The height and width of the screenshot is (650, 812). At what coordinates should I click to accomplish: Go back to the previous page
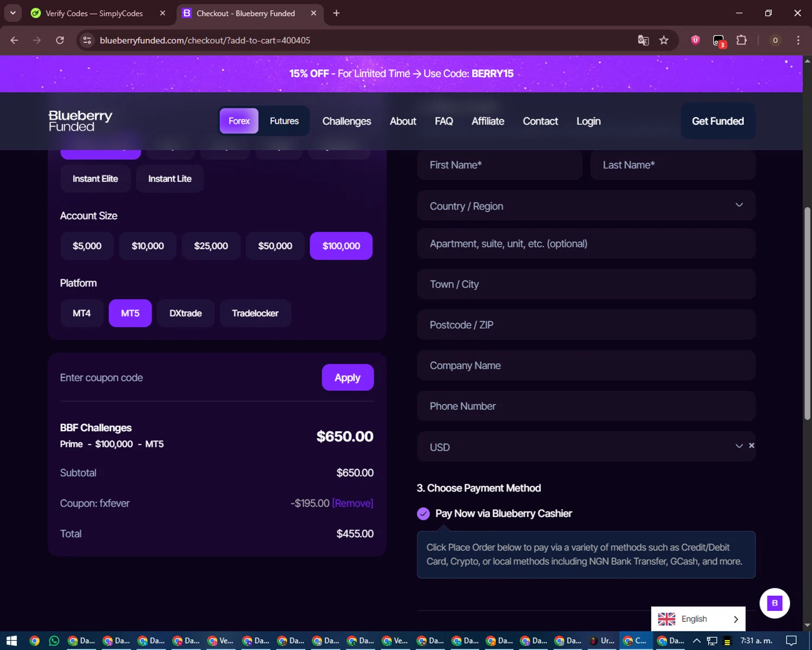point(15,40)
